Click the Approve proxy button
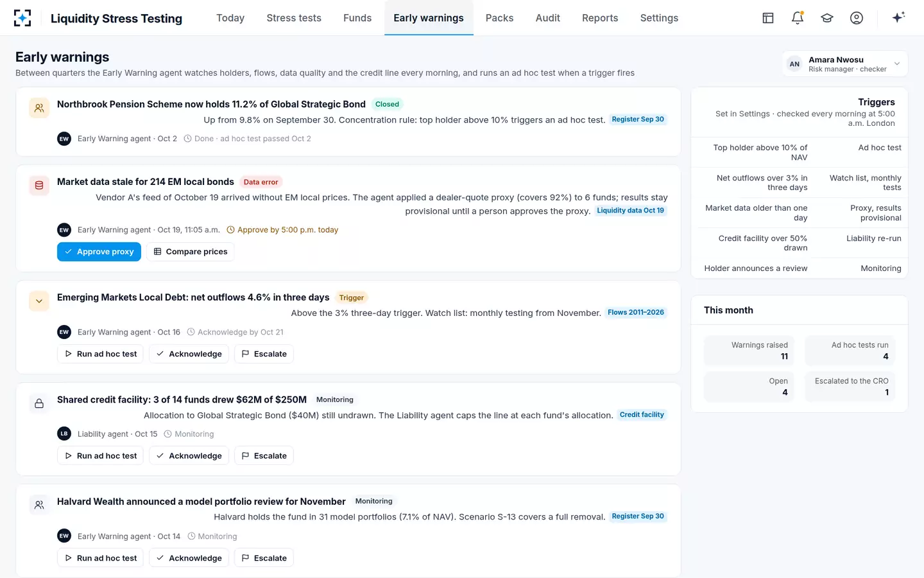Viewport: 924px width, 578px height. [99, 252]
